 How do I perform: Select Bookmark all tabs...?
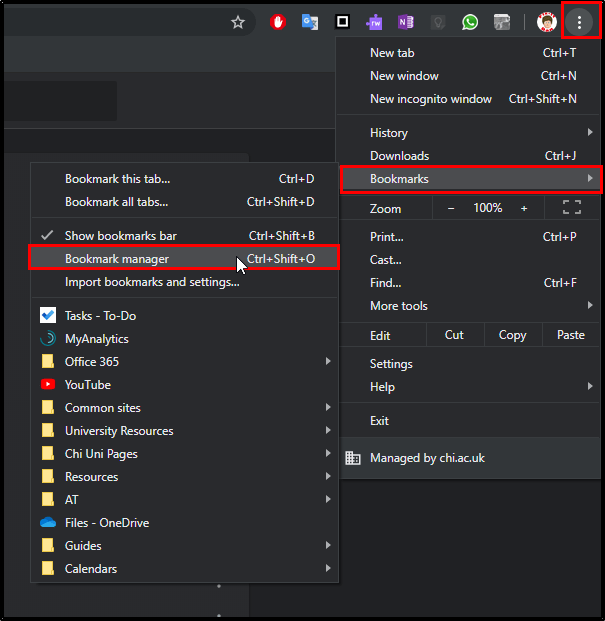pos(185,202)
